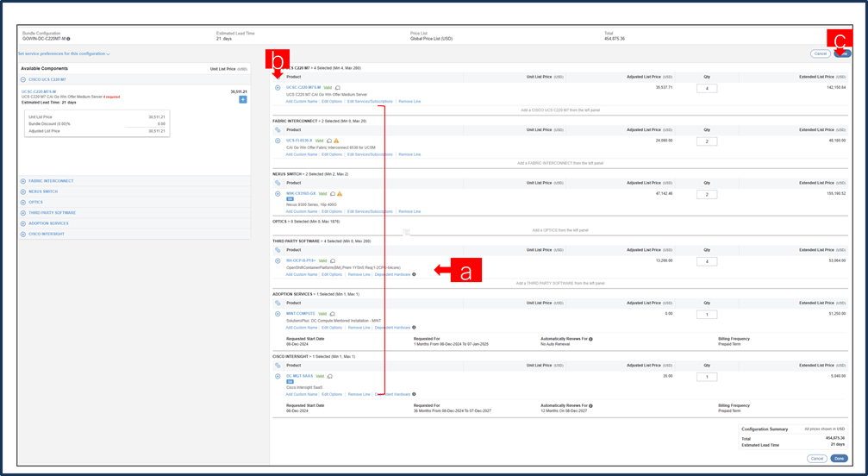Click info icon next to DC-MGT-SAAS Dependent Hardware
Viewport: 868px width, 476px height.
(x=414, y=395)
